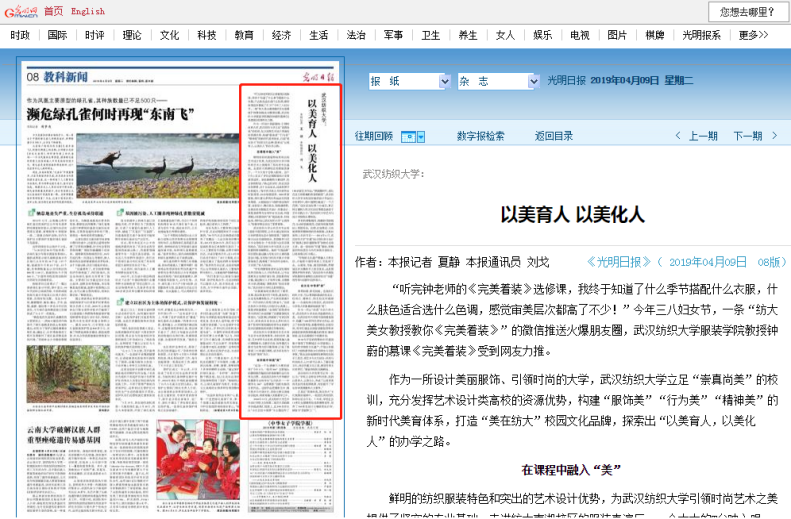Open the 养生 menu item
Image resolution: width=791 pixels, height=519 pixels.
click(468, 35)
